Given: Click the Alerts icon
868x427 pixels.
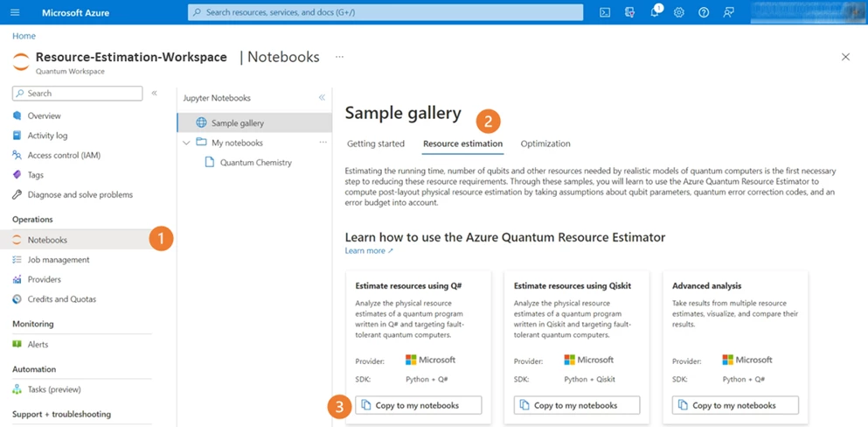Looking at the screenshot, I should click(17, 345).
